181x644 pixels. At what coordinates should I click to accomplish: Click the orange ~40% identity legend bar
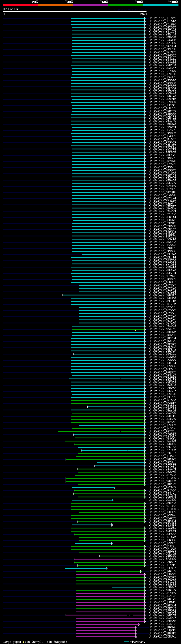55,5
